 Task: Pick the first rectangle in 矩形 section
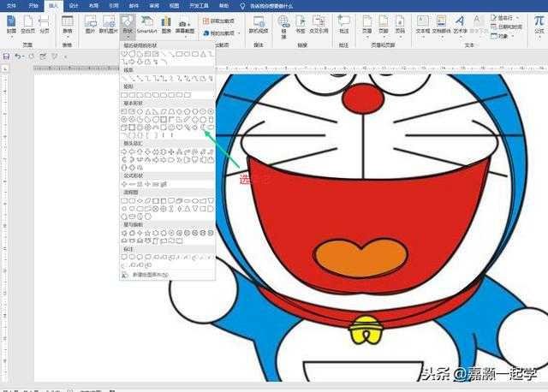[124, 94]
